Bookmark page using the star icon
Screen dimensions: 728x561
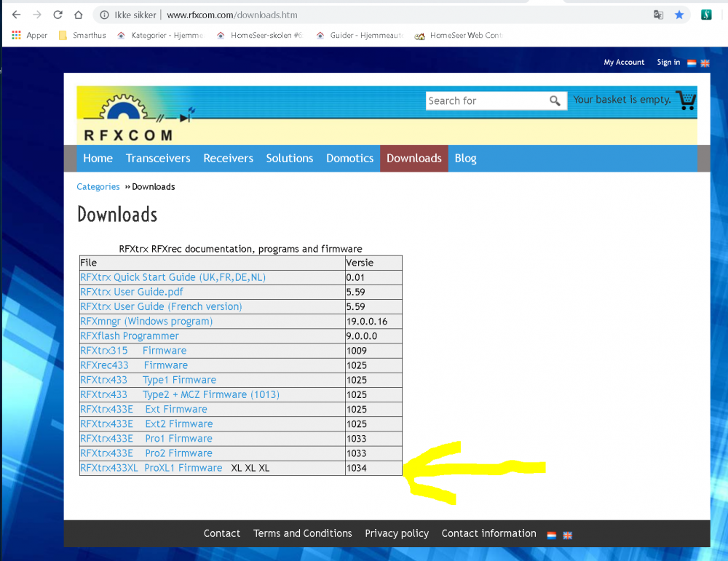click(x=679, y=15)
